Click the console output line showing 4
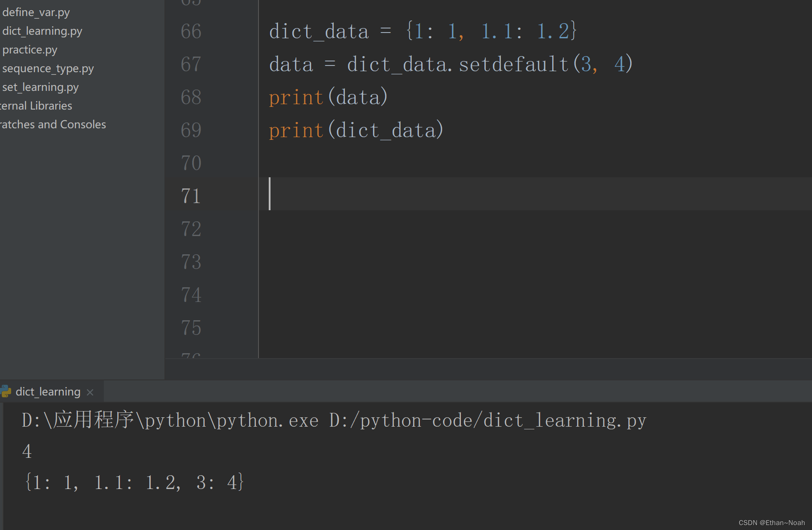 [27, 451]
